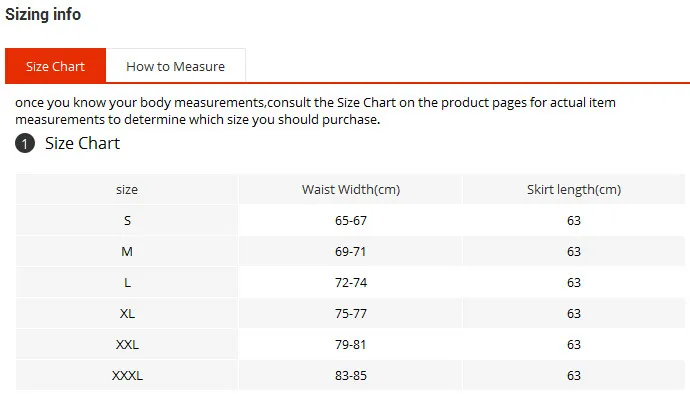
Task: Select the L size row label
Action: tap(127, 282)
